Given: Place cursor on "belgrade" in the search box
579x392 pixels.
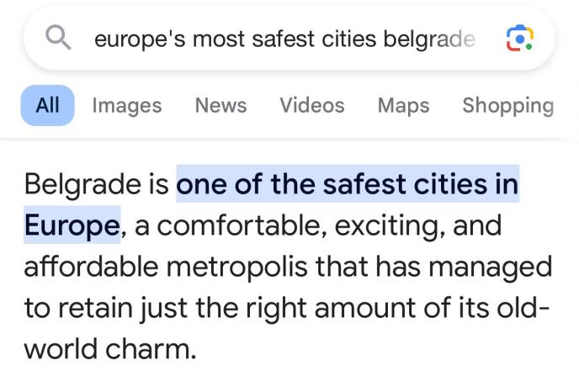Looking at the screenshot, I should click(x=429, y=39).
